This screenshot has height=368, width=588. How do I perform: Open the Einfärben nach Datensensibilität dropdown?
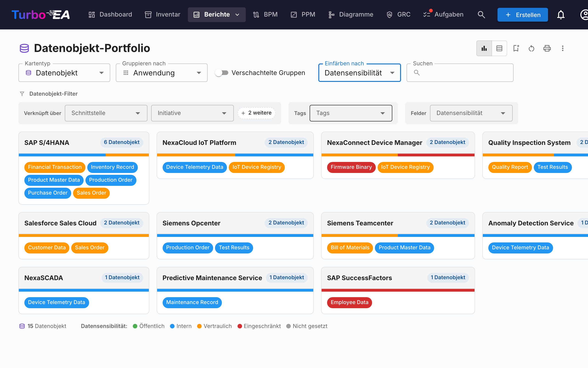click(x=360, y=73)
